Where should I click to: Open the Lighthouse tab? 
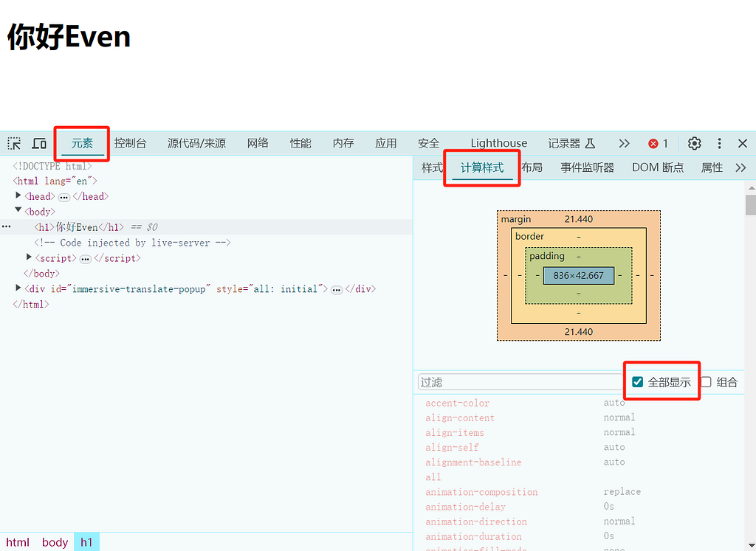click(x=499, y=144)
